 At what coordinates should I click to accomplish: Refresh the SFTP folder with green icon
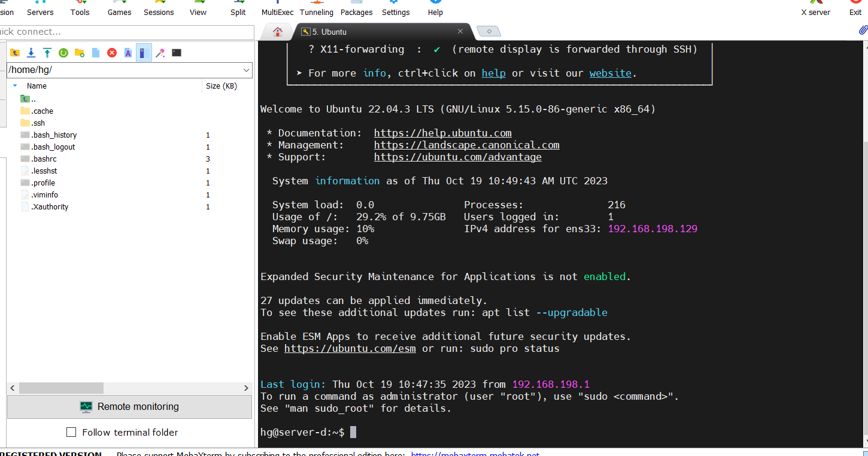pyautogui.click(x=63, y=53)
